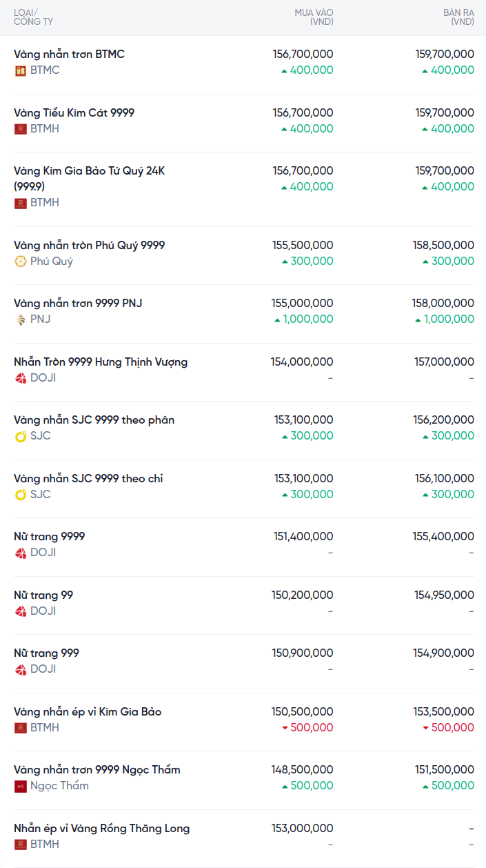The height and width of the screenshot is (868, 486).
Task: Click DOJI logo under Nhẫn Tròn Hưng Thịnh Vượng
Action: [x=21, y=378]
